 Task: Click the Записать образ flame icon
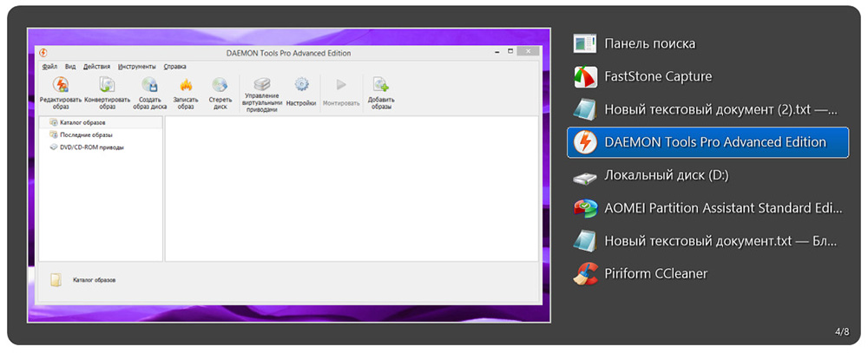click(x=186, y=85)
